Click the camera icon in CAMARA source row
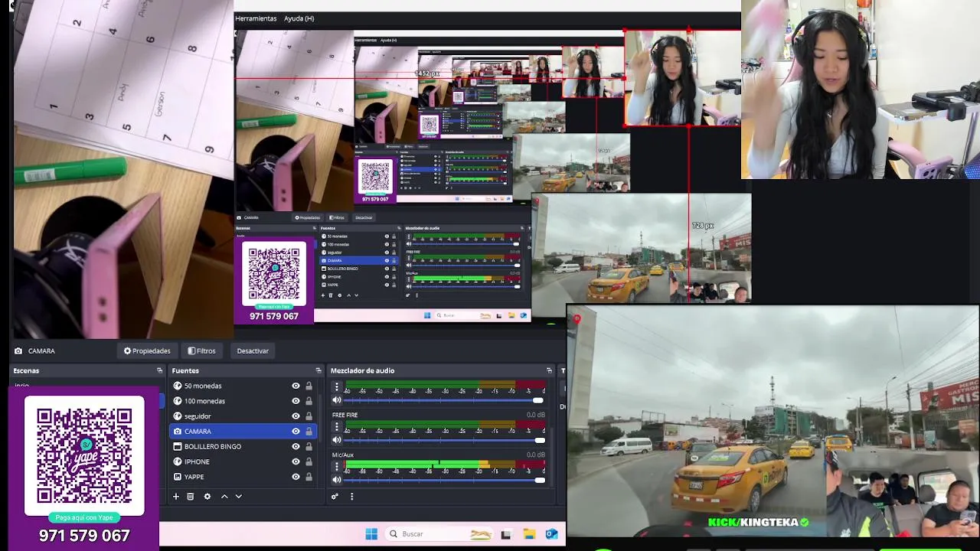Viewport: 980px width, 551px height. click(178, 432)
